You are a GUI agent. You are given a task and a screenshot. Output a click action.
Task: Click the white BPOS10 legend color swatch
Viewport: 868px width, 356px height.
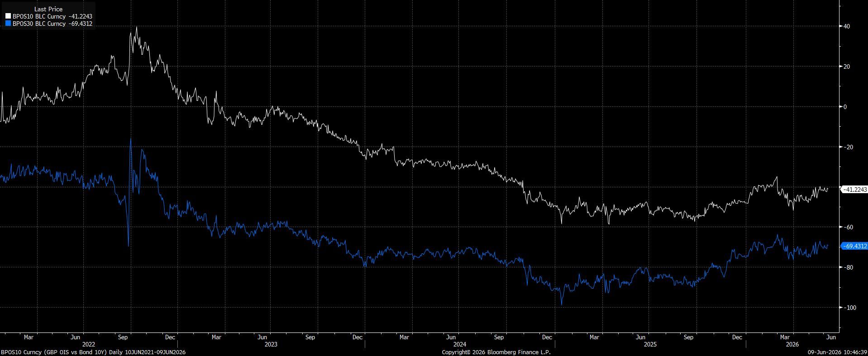click(8, 16)
